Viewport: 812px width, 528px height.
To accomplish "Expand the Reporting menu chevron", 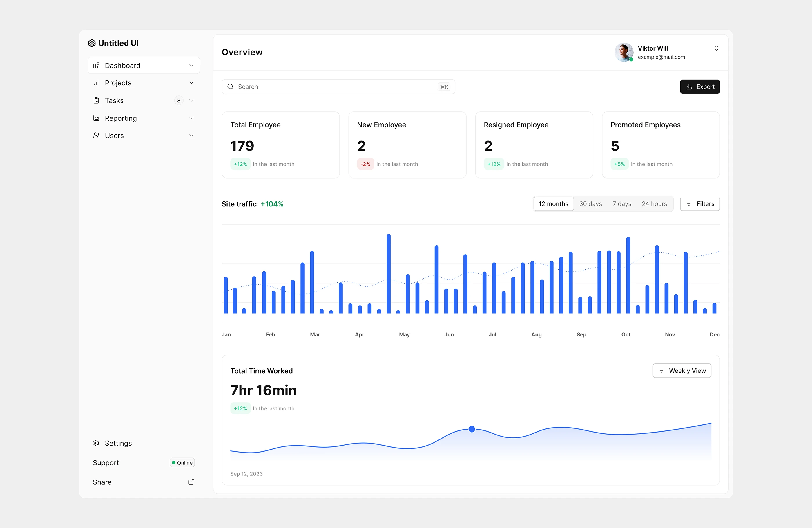I will (x=191, y=118).
